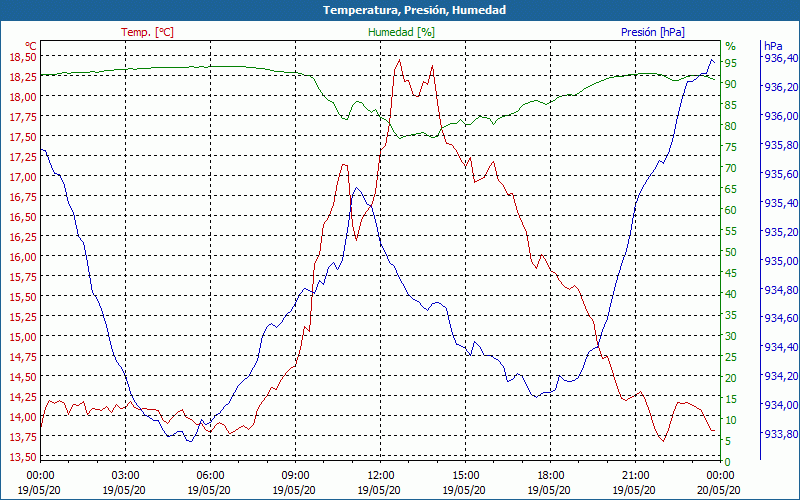
Task: Click pressure axis value 935,00
Action: (780, 261)
